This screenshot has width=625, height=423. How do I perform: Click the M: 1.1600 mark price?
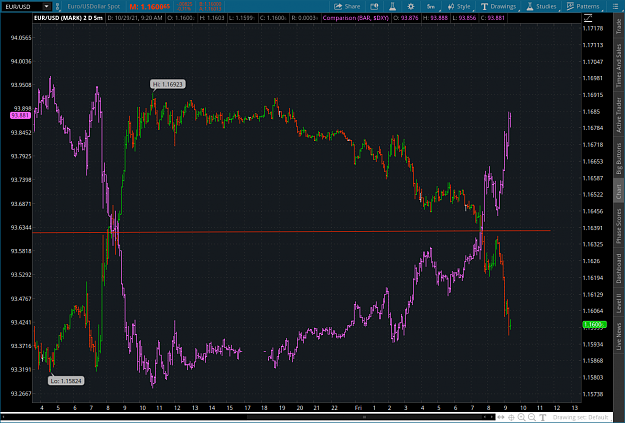coord(149,6)
